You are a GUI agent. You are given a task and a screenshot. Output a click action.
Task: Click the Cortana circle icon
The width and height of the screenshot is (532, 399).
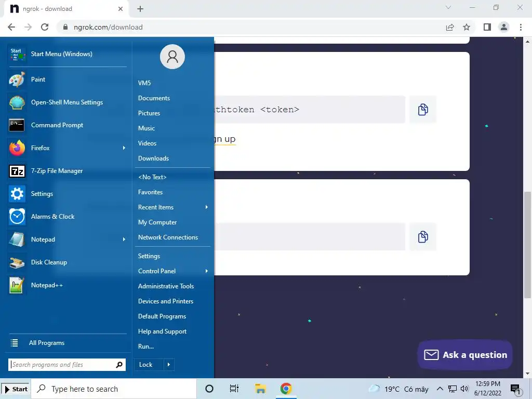(209, 389)
